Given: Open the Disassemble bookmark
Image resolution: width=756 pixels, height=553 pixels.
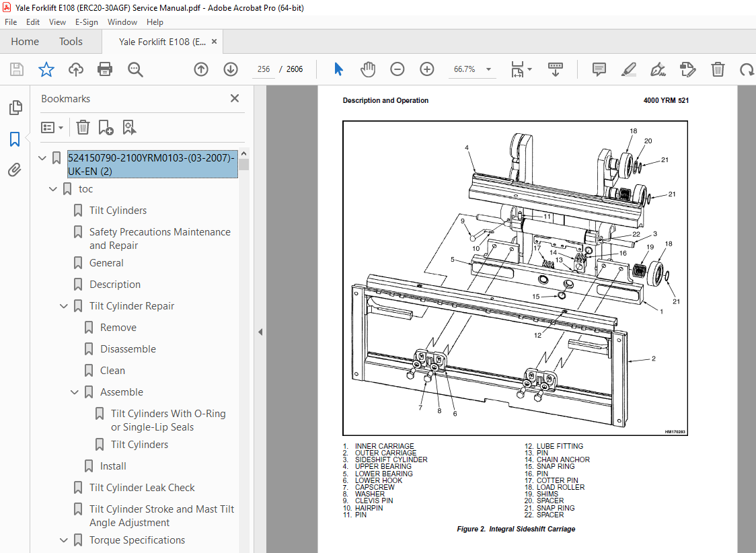Looking at the screenshot, I should (128, 349).
